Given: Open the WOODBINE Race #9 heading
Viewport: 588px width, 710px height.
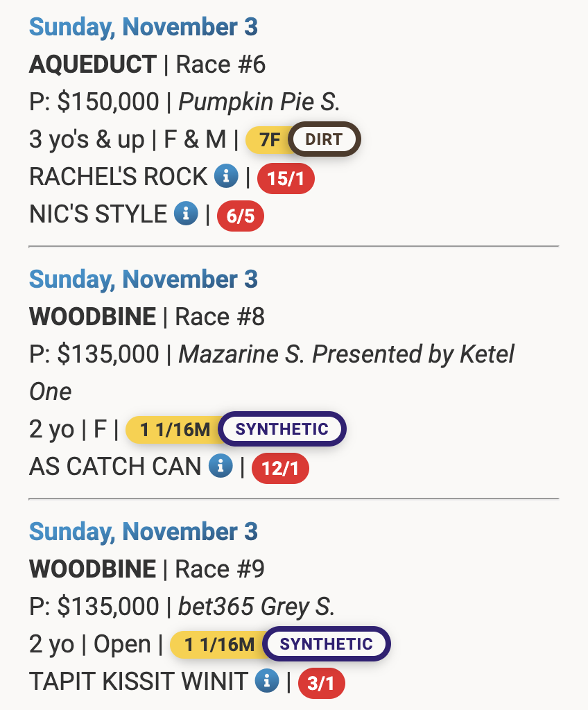Looking at the screenshot, I should (92, 569).
